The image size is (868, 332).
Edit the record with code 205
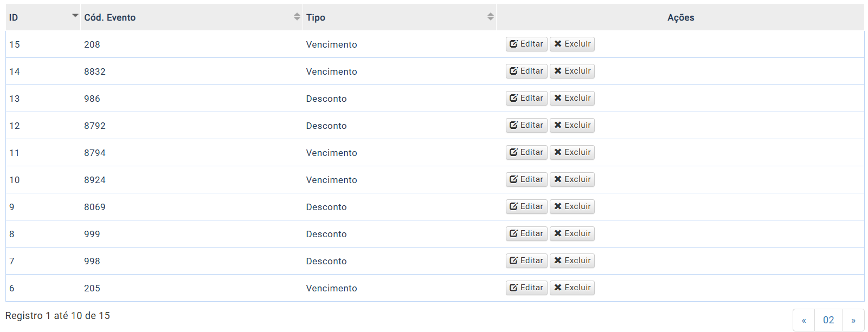click(526, 288)
